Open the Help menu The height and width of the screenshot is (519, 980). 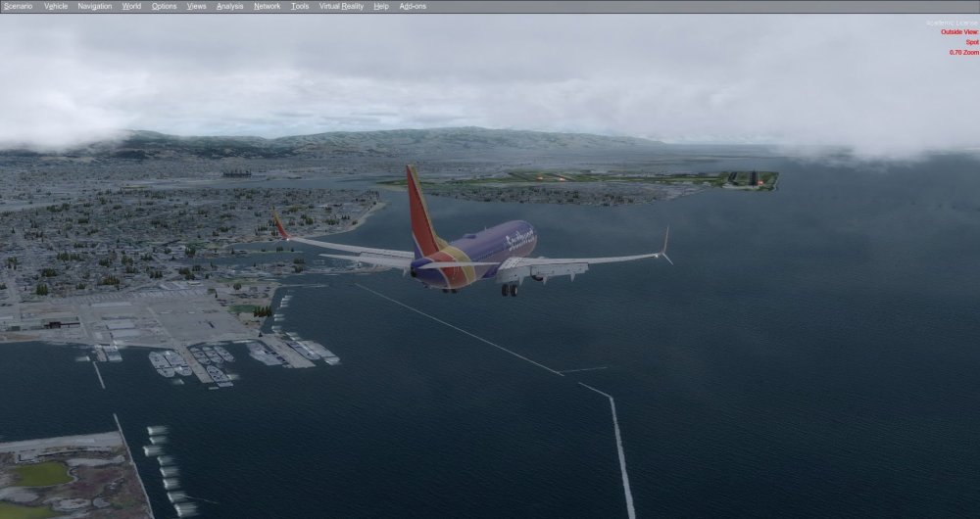381,6
